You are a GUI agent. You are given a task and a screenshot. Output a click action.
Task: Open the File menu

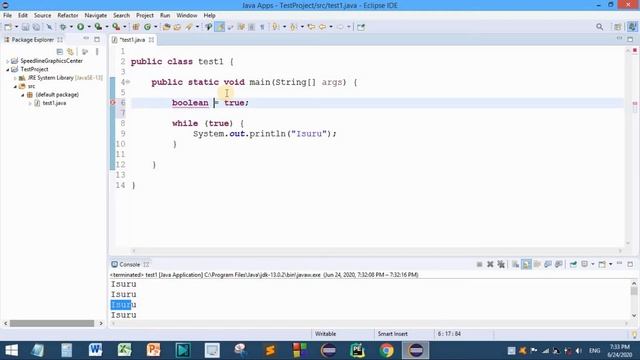(7, 15)
